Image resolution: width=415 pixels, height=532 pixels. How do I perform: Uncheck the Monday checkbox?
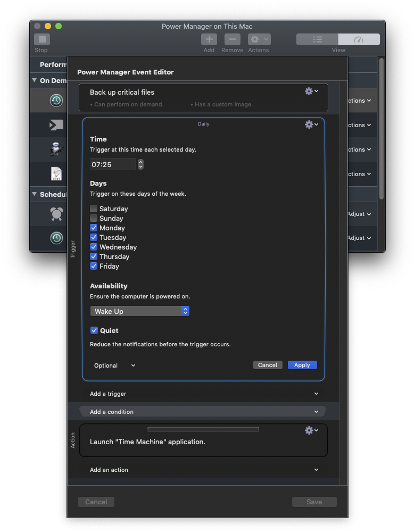coord(94,228)
